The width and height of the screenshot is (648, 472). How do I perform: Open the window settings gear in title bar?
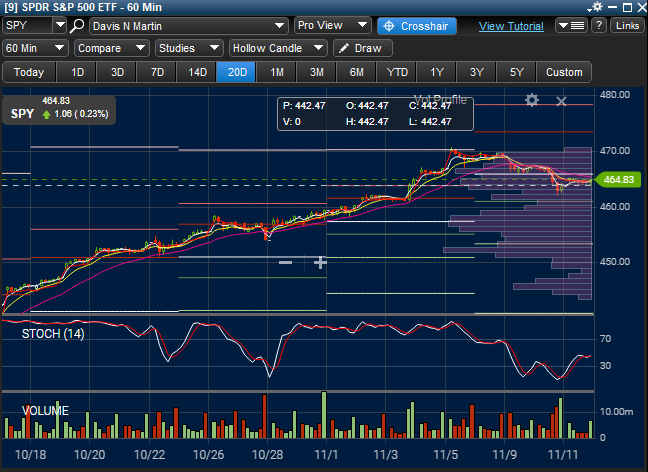598,7
